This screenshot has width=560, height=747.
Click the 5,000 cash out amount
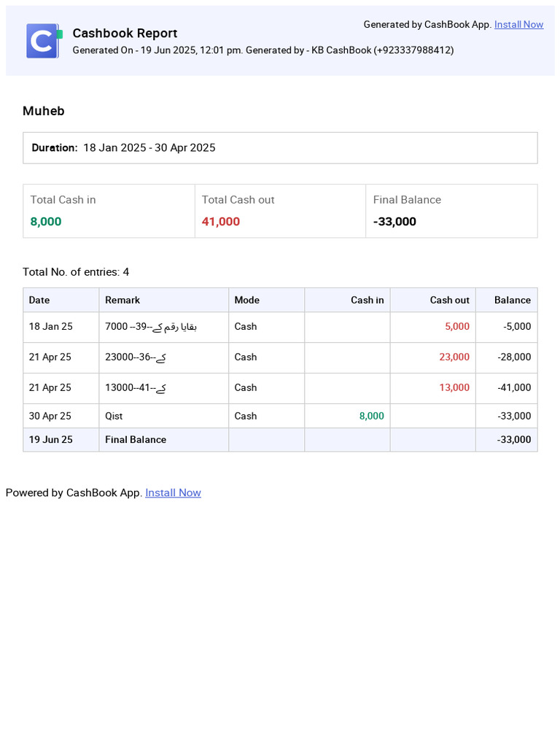pyautogui.click(x=457, y=326)
